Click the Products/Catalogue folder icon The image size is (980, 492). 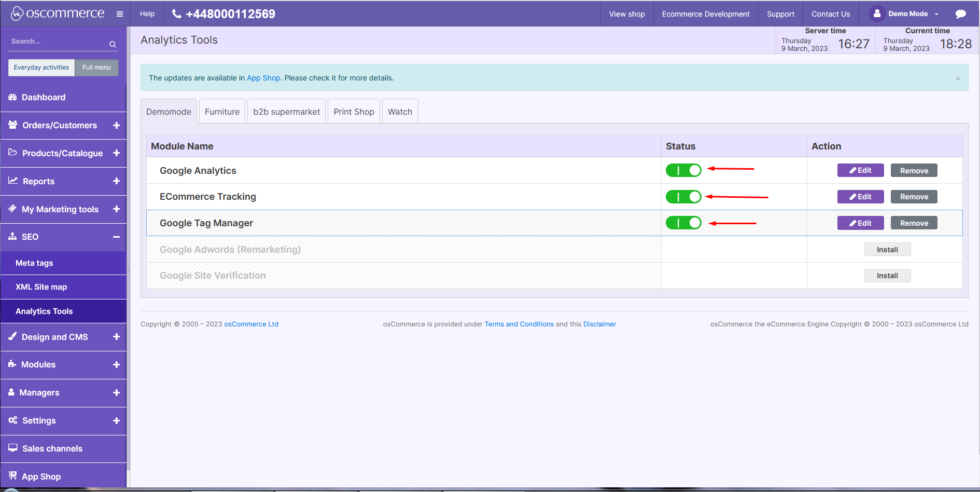13,153
